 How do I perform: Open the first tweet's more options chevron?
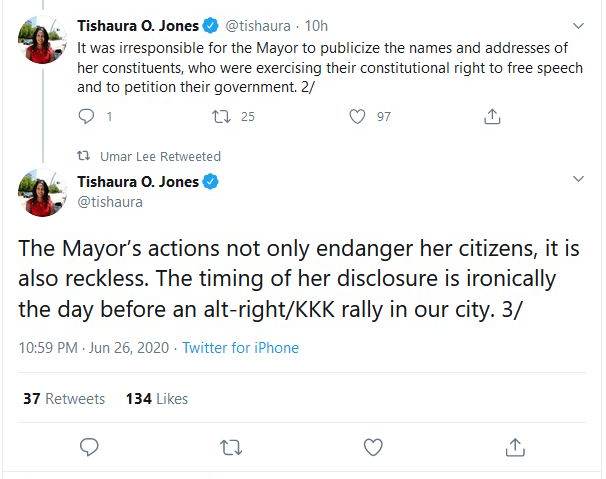tap(578, 24)
